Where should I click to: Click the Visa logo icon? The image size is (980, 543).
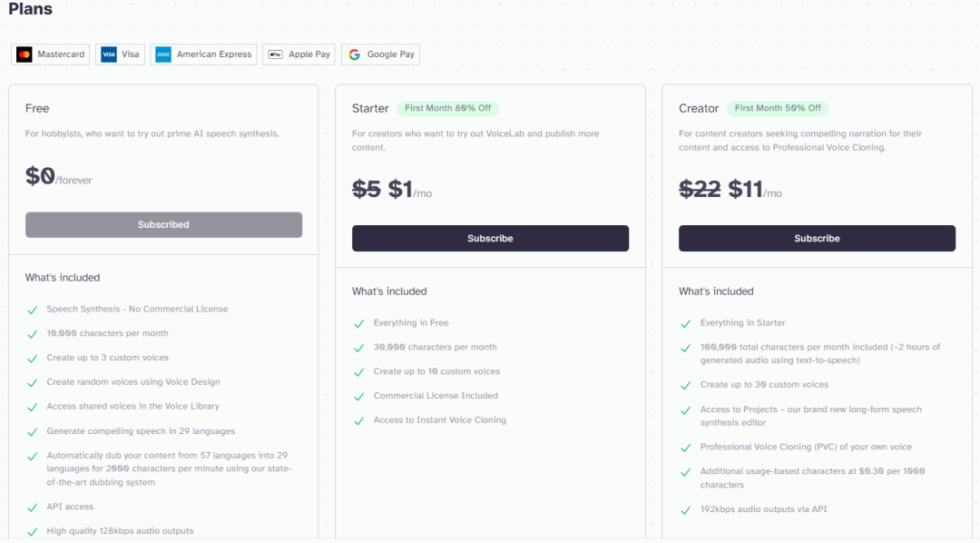coord(109,54)
